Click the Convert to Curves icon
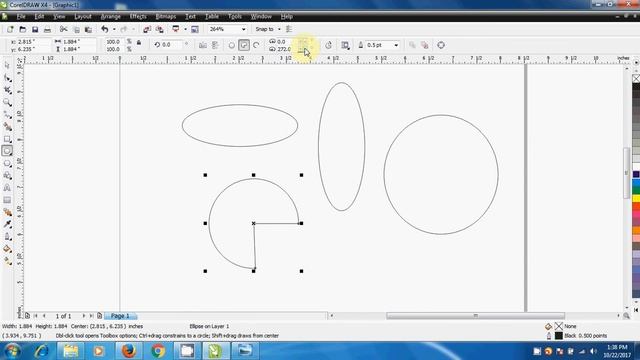This screenshot has height=360, width=640. click(x=441, y=45)
